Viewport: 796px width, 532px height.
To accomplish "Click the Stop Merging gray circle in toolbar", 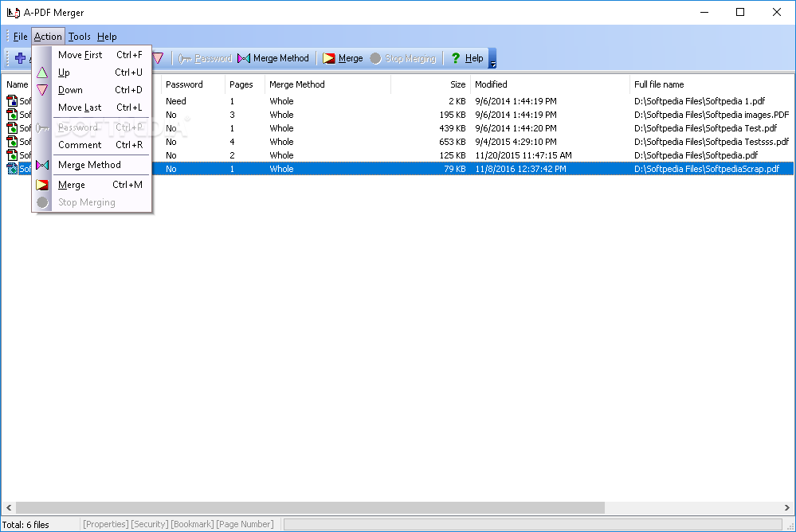I will [375, 58].
